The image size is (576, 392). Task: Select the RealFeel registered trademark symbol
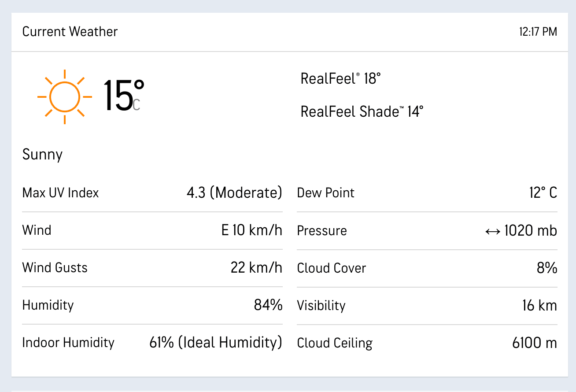pos(359,74)
